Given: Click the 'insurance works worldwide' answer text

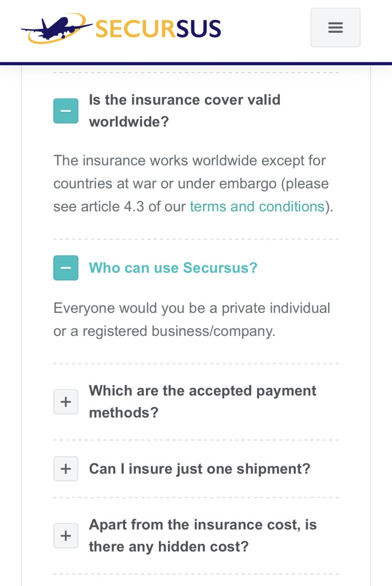Looking at the screenshot, I should (189, 161).
